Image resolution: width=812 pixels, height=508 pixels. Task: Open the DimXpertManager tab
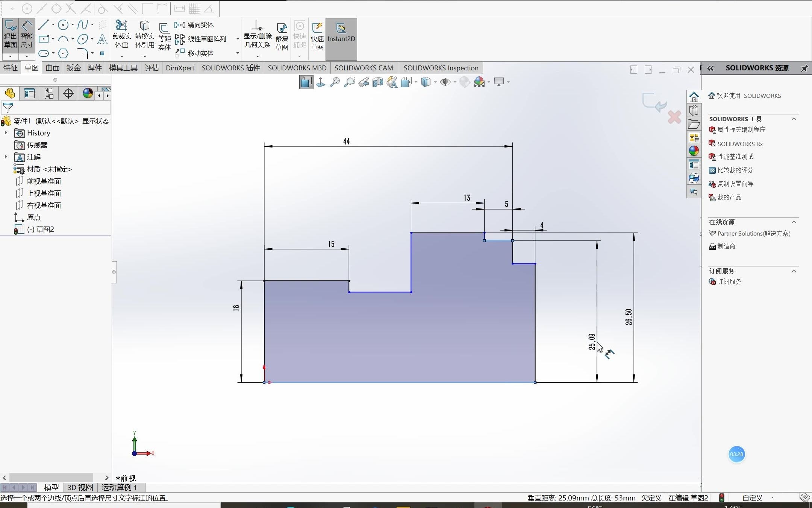tap(68, 93)
